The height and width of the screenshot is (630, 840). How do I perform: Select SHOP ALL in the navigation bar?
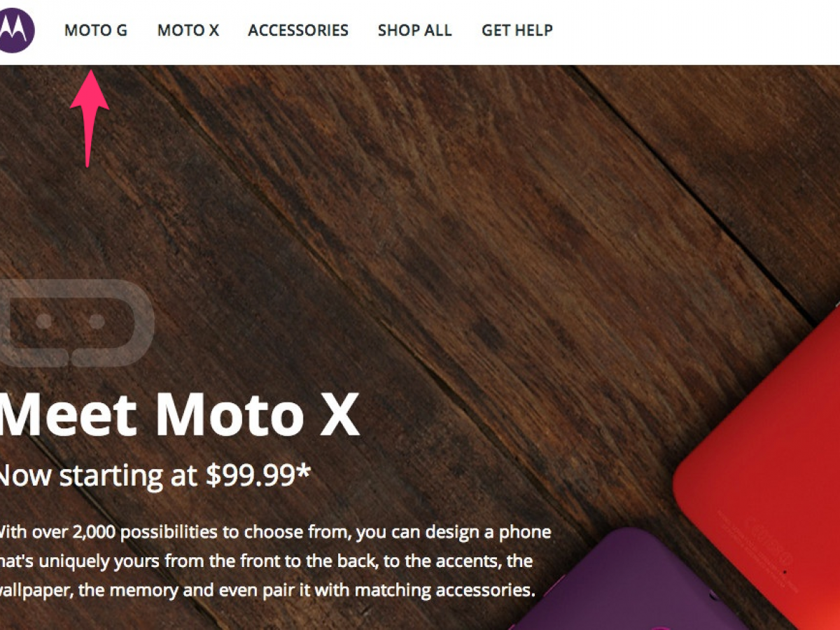point(415,30)
